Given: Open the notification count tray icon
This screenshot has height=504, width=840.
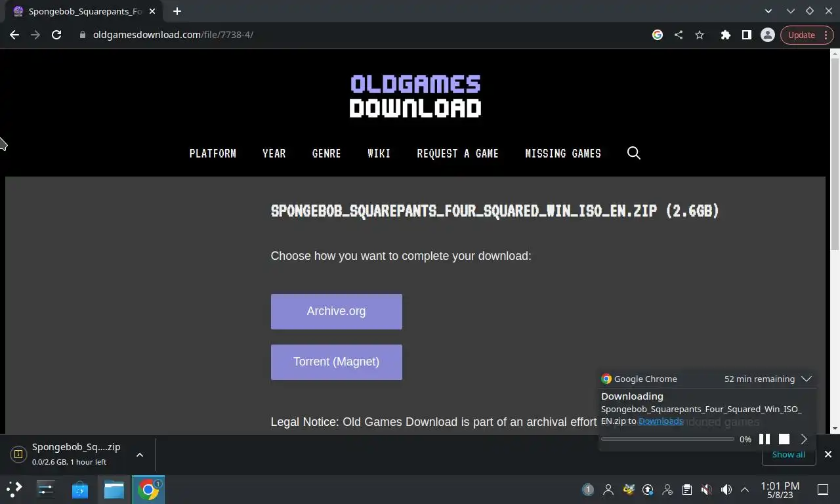Looking at the screenshot, I should pyautogui.click(x=588, y=490).
